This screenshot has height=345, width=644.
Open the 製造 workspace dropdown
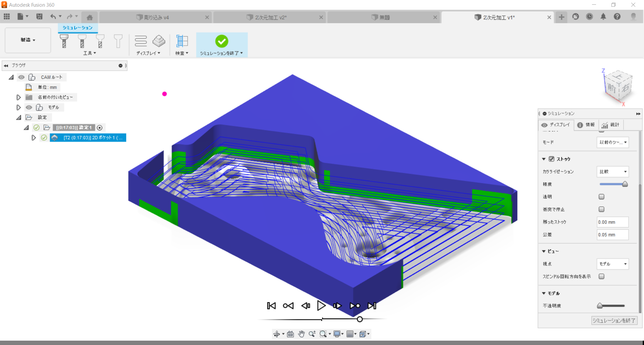tap(28, 40)
